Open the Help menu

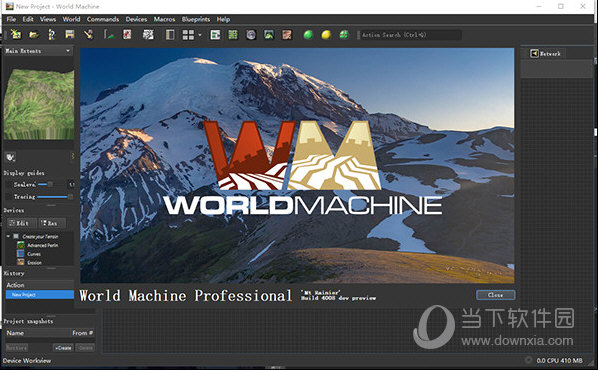point(223,19)
